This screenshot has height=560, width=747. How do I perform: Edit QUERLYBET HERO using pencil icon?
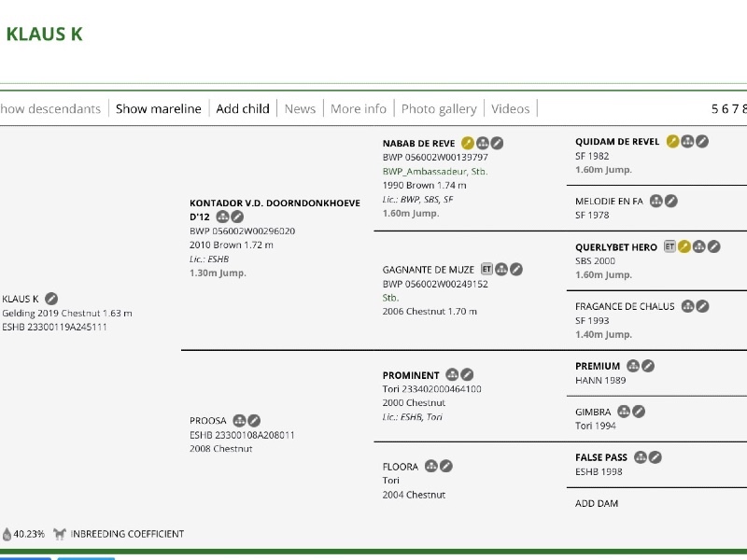[713, 246]
